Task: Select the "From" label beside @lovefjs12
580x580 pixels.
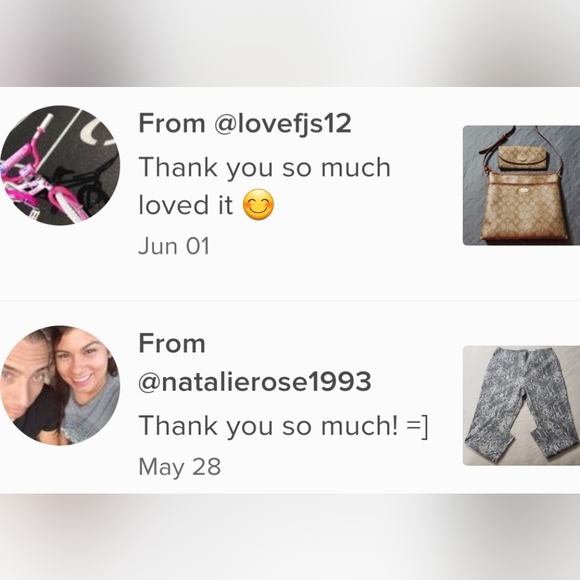Action: coord(172,124)
